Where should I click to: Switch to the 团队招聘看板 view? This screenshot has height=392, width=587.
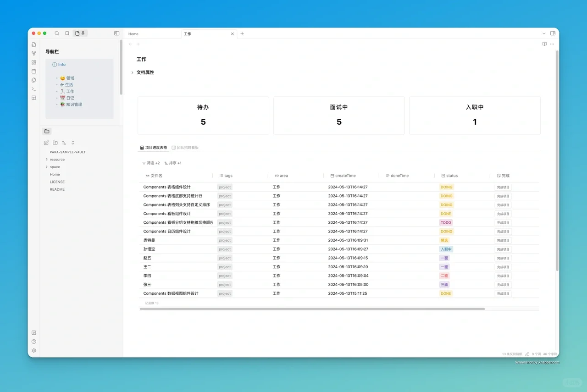[x=185, y=147]
